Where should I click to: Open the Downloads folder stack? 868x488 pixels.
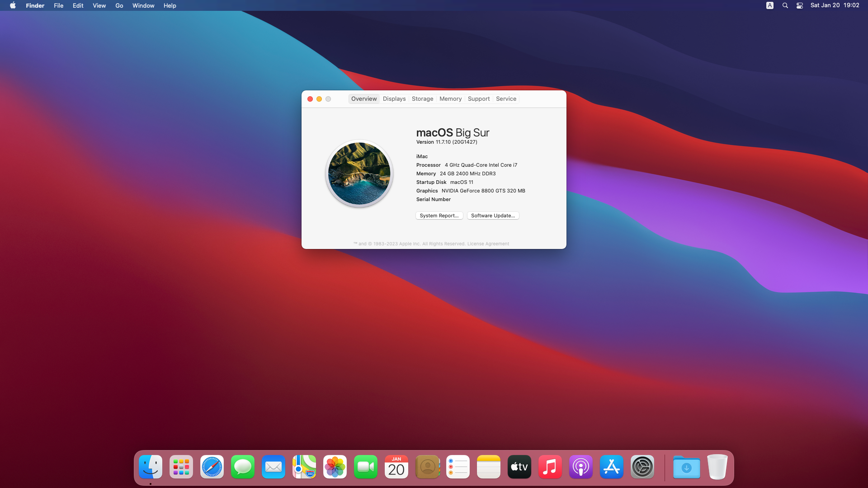pyautogui.click(x=686, y=467)
